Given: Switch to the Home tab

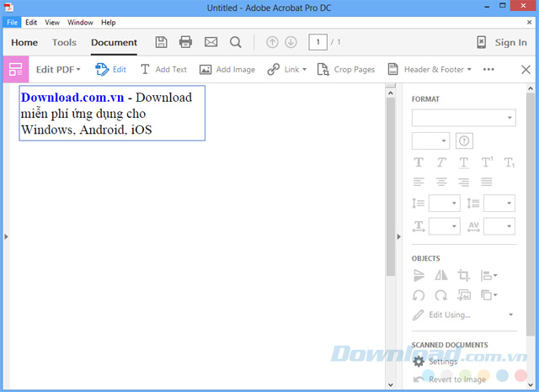Looking at the screenshot, I should tap(24, 43).
